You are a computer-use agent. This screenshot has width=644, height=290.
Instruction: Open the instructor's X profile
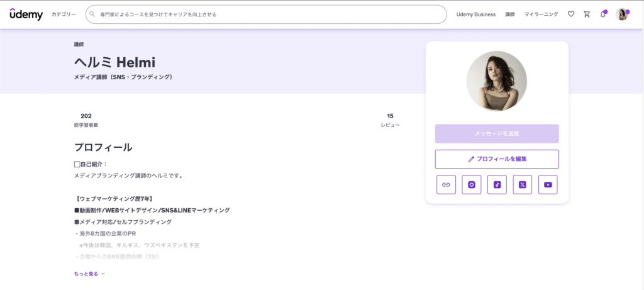522,184
